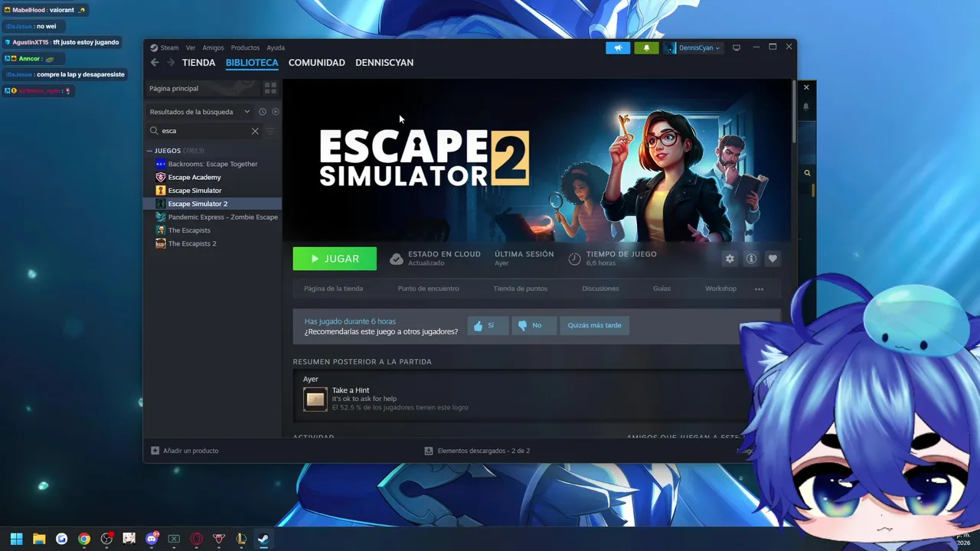Click the Página principal button
The height and width of the screenshot is (551, 980).
[x=203, y=89]
